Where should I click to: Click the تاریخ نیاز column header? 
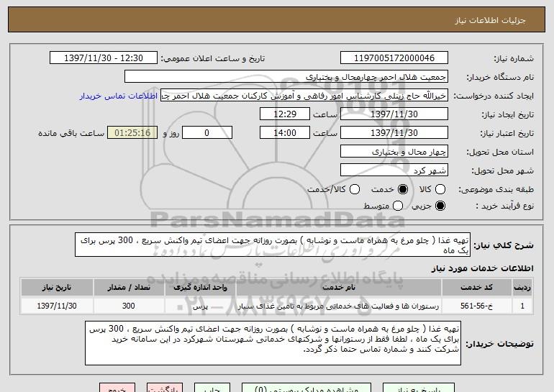tap(57, 287)
